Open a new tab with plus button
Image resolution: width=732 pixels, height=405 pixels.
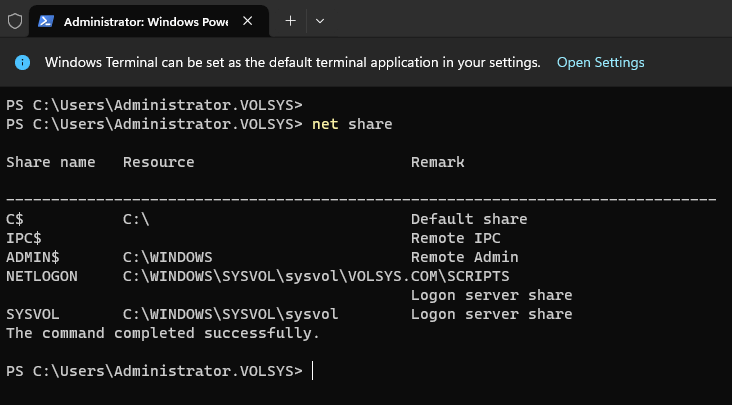(291, 20)
